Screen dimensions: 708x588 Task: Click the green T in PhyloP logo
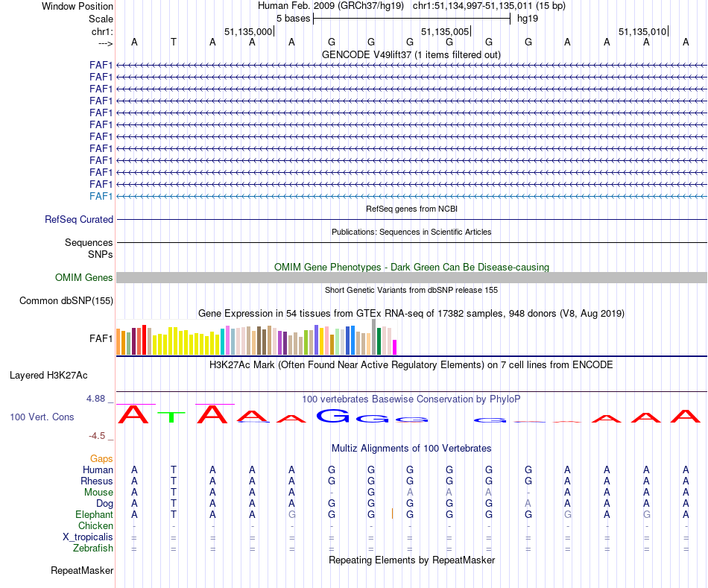pyautogui.click(x=171, y=417)
